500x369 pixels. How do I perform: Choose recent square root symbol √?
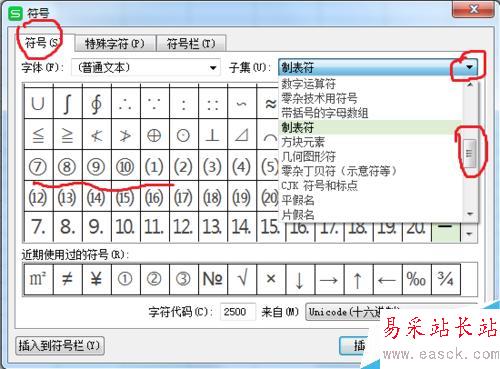click(x=242, y=279)
